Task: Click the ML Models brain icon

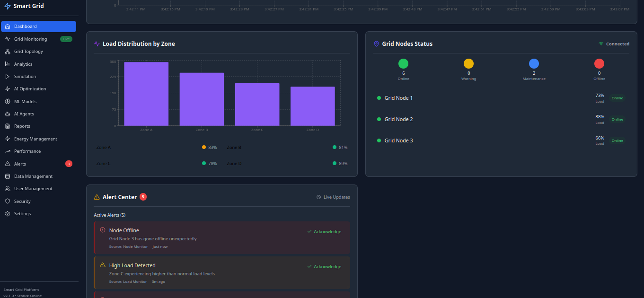Action: pyautogui.click(x=8, y=101)
